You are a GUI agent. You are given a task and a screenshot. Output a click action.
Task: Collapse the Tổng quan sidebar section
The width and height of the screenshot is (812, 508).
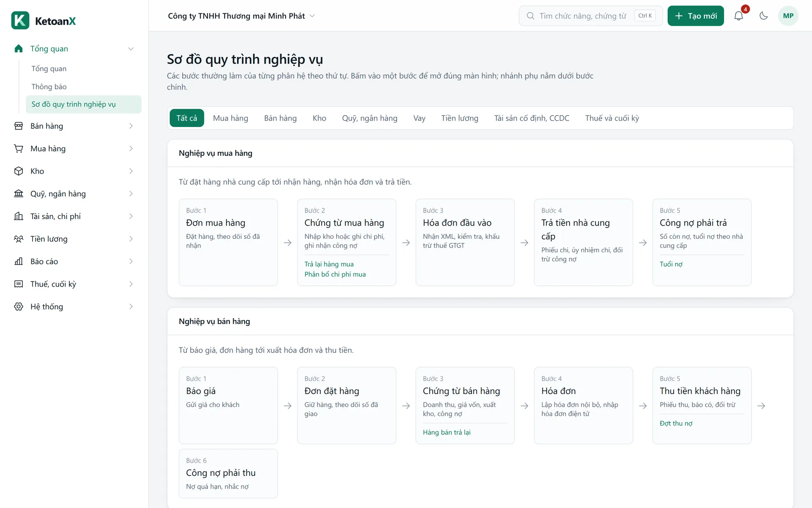(131, 49)
